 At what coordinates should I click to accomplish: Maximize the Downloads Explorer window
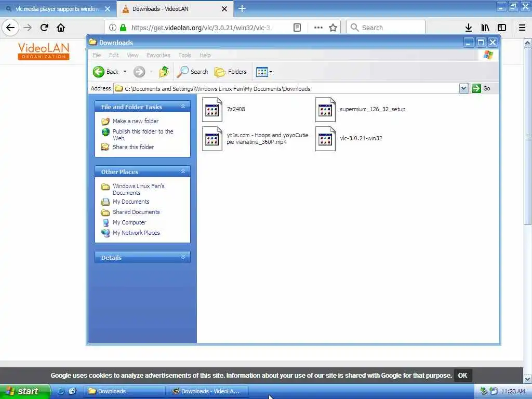point(481,43)
